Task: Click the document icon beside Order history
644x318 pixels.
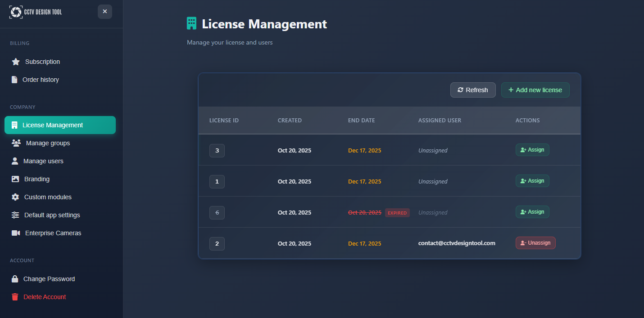Action: click(14, 80)
